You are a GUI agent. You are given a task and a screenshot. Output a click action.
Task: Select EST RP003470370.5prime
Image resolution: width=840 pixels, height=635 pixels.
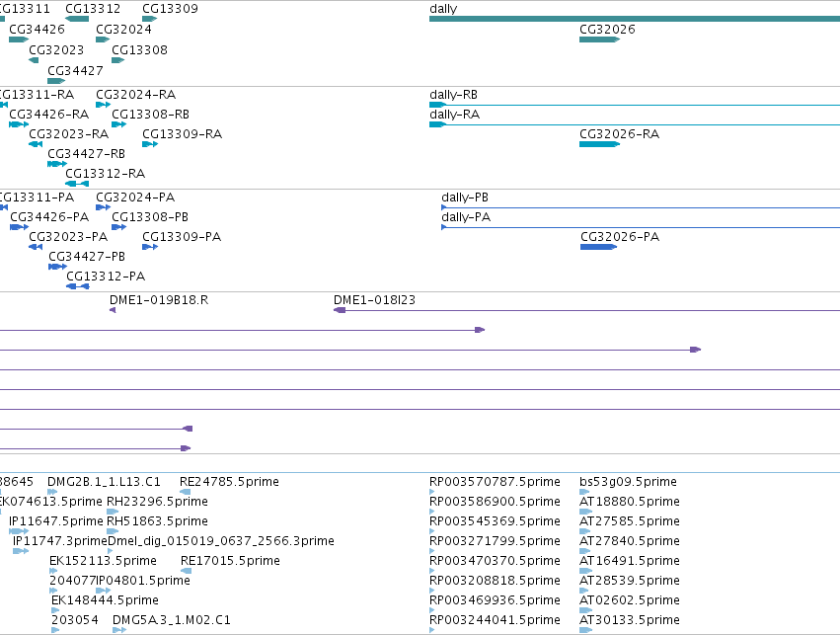pyautogui.click(x=431, y=571)
